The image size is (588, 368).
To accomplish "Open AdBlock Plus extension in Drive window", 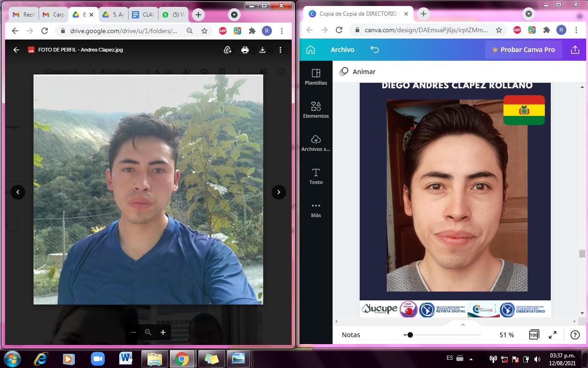I will pos(223,31).
